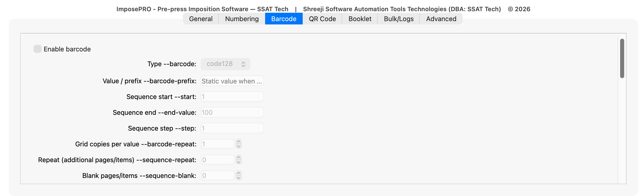Click the Sequence step field
Screen dimensions: 644x196
pos(232,128)
